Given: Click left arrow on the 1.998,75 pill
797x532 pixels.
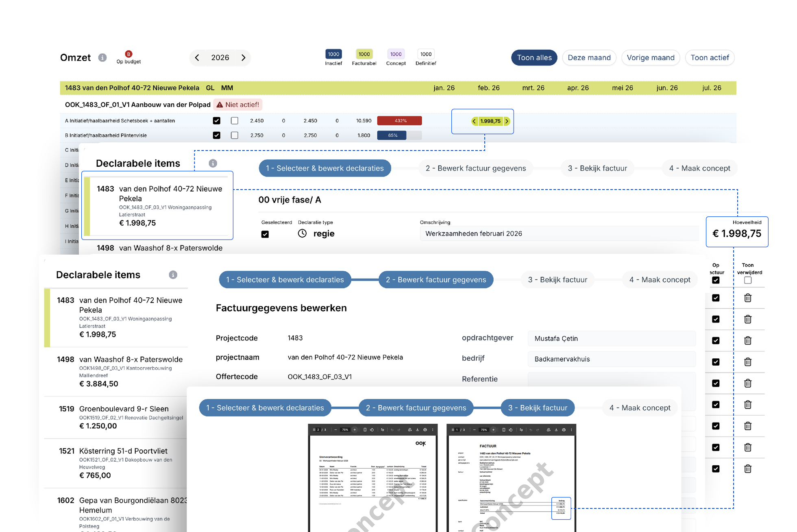Looking at the screenshot, I should point(474,121).
